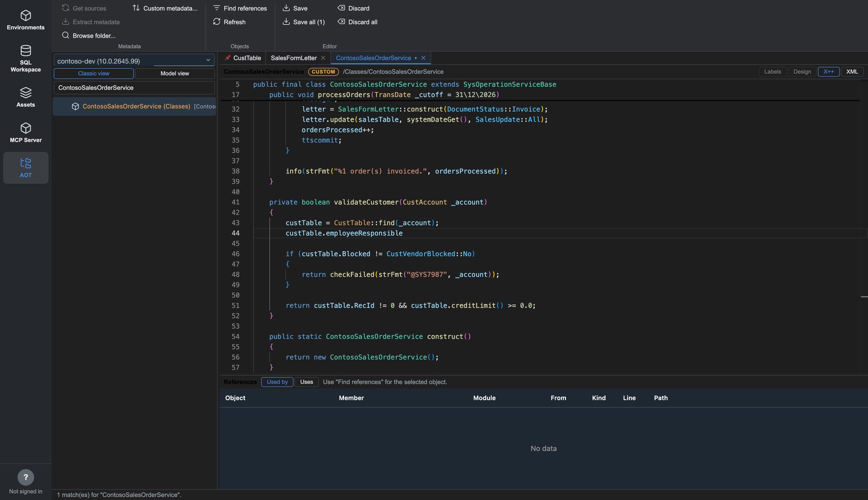Switch editor to Labels view
The height and width of the screenshot is (500, 868).
[x=772, y=71]
